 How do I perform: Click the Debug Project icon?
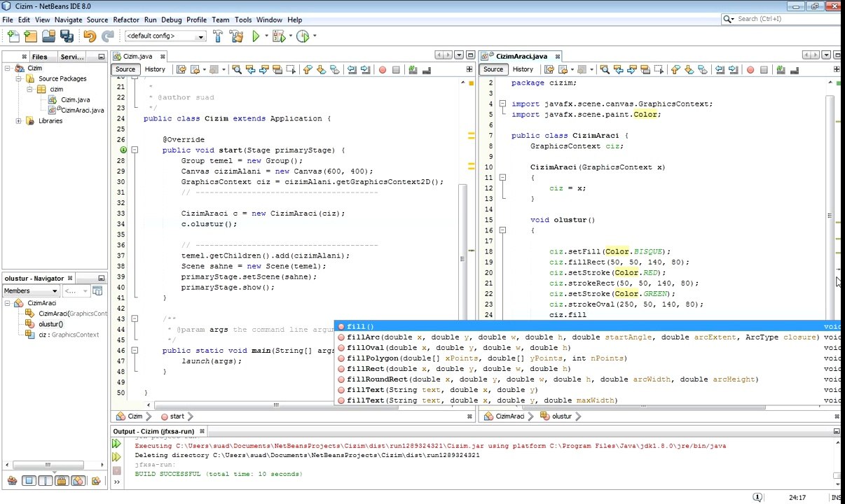[278, 36]
